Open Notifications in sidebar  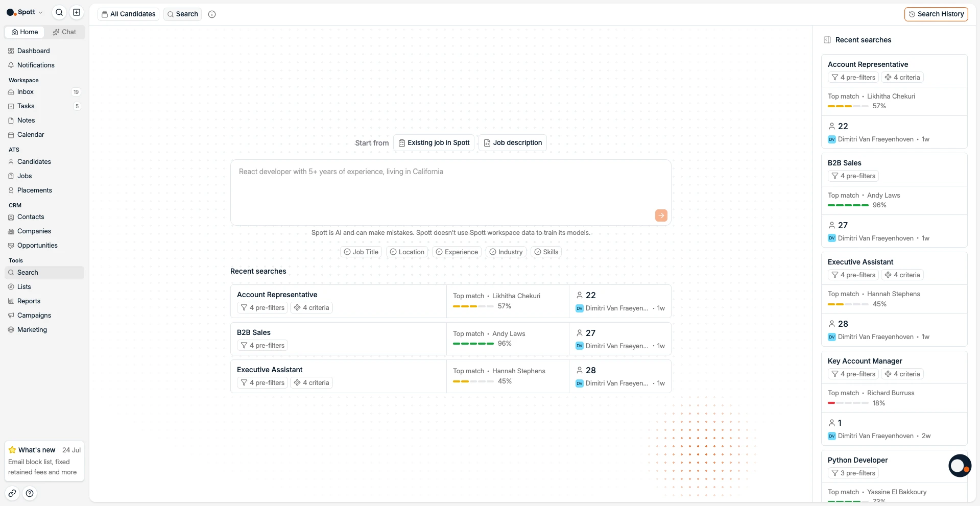pyautogui.click(x=44, y=65)
